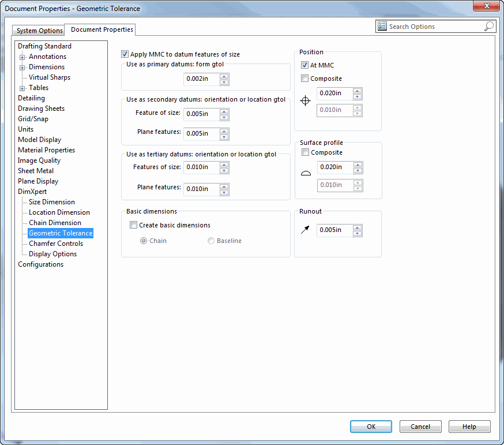Increase Position 0.020in tolerance value
The height and width of the screenshot is (445, 504).
point(357,91)
